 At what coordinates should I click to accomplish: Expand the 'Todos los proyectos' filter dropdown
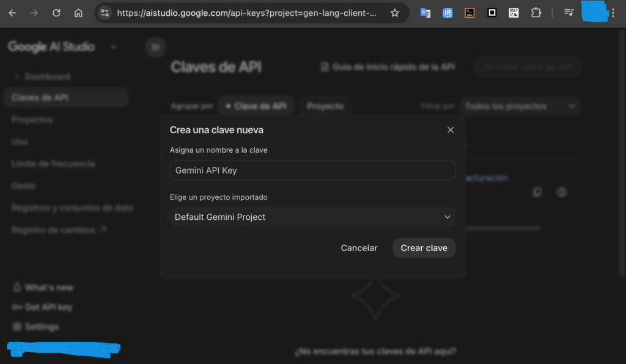point(520,106)
